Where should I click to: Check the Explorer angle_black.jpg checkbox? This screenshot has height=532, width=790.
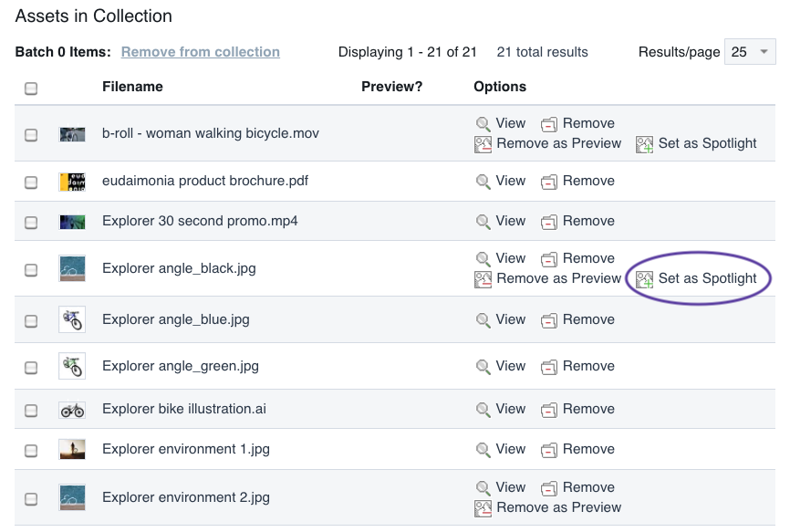click(31, 270)
